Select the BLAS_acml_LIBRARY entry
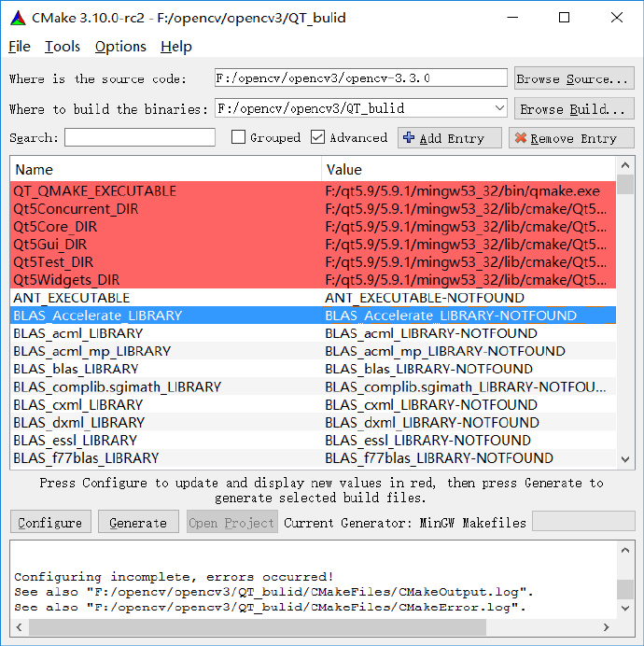Viewport: 644px width, 646px height. pos(314,333)
